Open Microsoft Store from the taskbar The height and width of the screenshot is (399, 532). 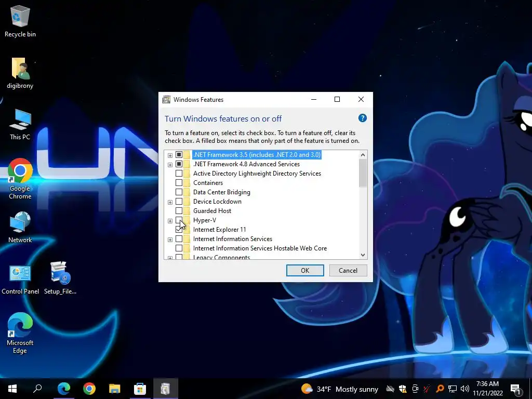click(x=140, y=389)
